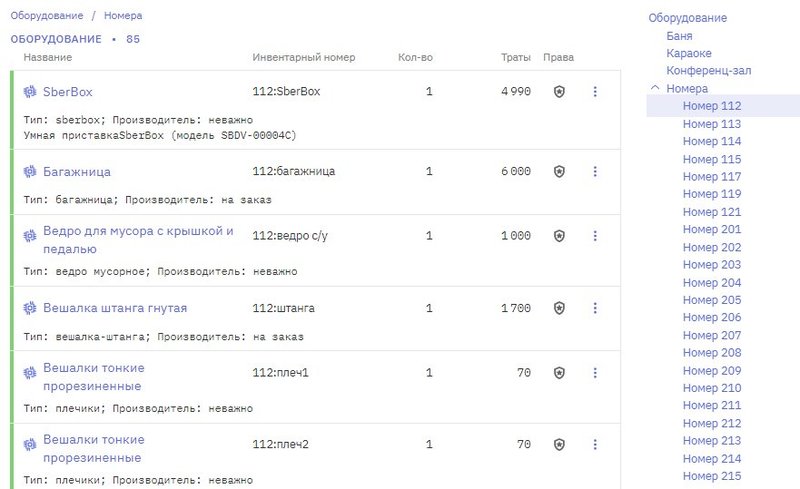Click the Номера breadcrumb item

[123, 16]
